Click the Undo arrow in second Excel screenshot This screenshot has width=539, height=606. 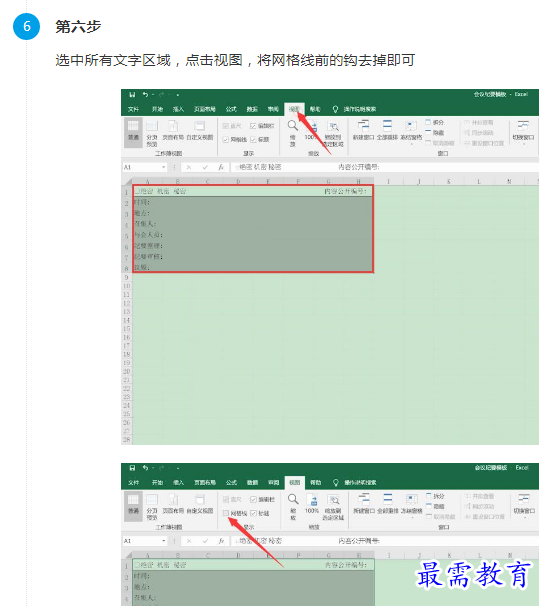[x=145, y=468]
